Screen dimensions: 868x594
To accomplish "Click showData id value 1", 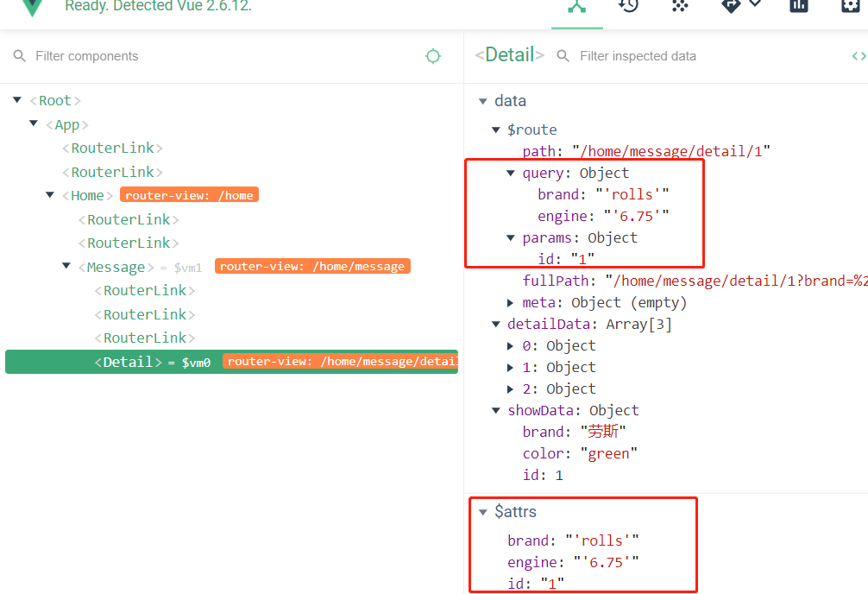I will pos(559,476).
